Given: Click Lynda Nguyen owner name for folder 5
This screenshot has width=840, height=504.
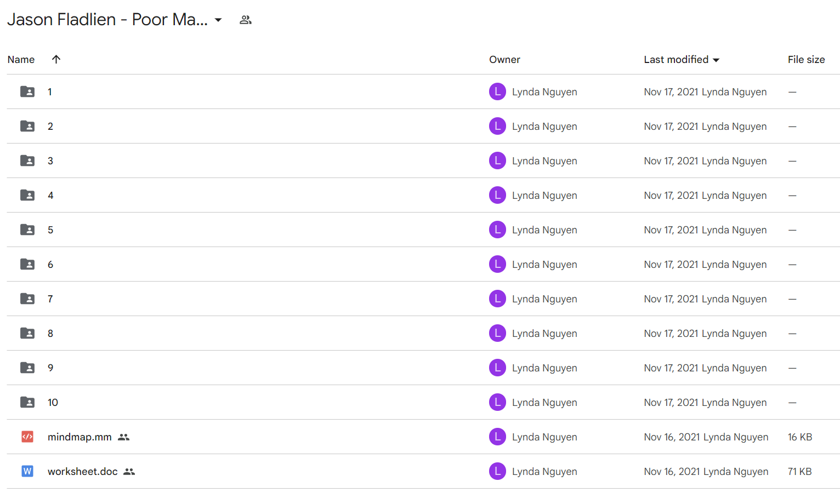Looking at the screenshot, I should tap(544, 230).
